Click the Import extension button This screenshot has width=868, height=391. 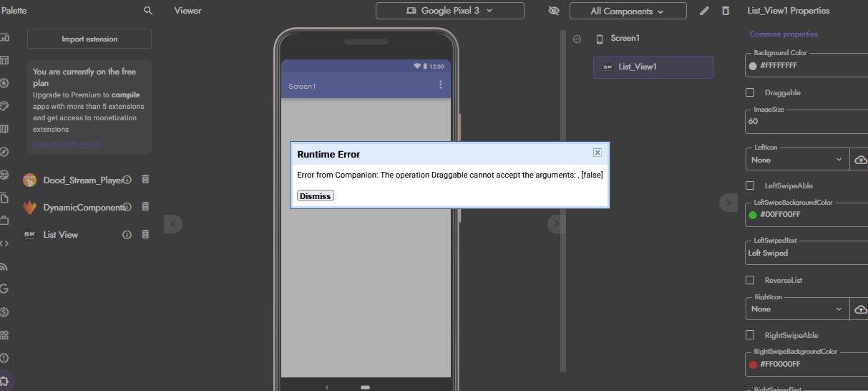(x=89, y=39)
